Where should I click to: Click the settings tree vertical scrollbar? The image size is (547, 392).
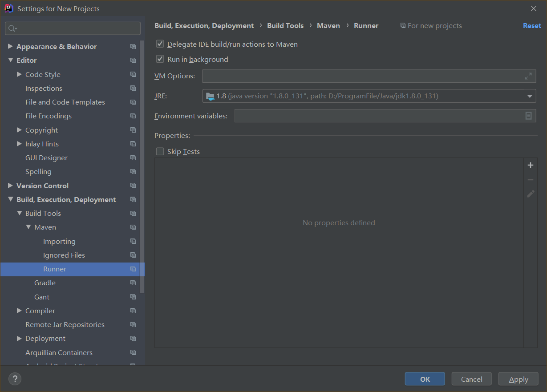(x=142, y=167)
